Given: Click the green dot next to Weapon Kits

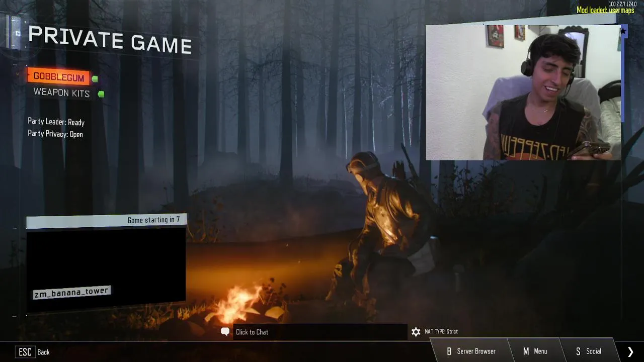Looking at the screenshot, I should [101, 94].
